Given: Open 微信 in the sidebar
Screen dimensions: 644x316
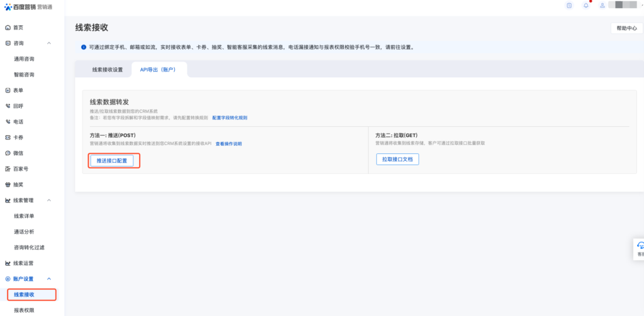Looking at the screenshot, I should [18, 153].
